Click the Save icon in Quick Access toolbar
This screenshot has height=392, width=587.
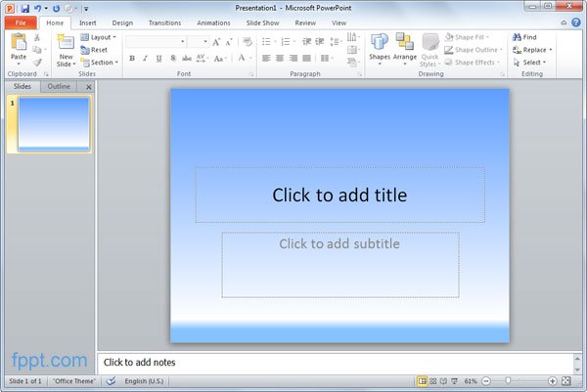coord(25,8)
